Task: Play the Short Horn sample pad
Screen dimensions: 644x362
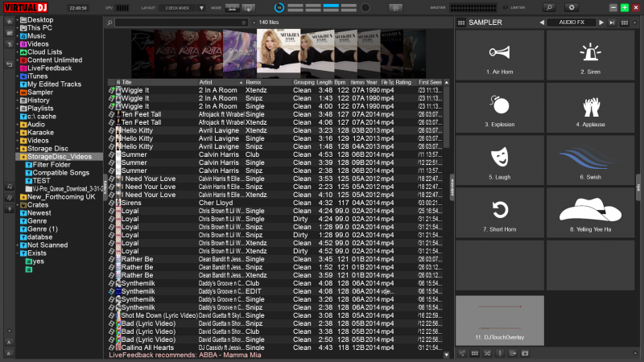Action: 499,212
